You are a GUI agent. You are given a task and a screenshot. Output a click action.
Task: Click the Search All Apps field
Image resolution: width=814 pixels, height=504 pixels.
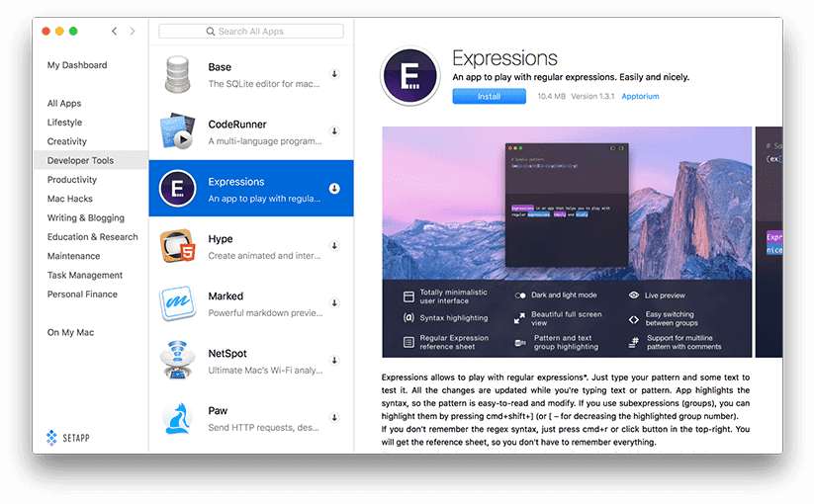[251, 32]
